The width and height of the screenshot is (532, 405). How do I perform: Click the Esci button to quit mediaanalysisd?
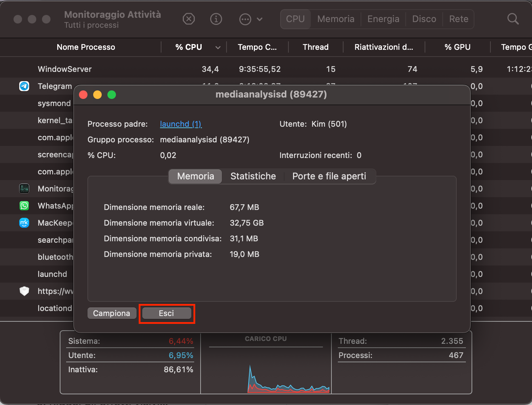coord(166,313)
